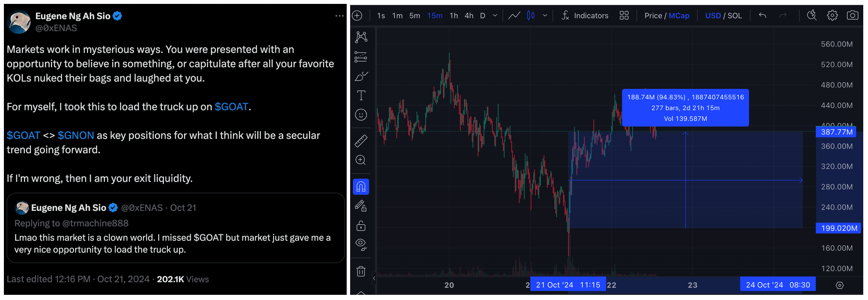Screen dimensions: 868x300
Task: Click the 560.00M price scale value
Action: (x=836, y=44)
